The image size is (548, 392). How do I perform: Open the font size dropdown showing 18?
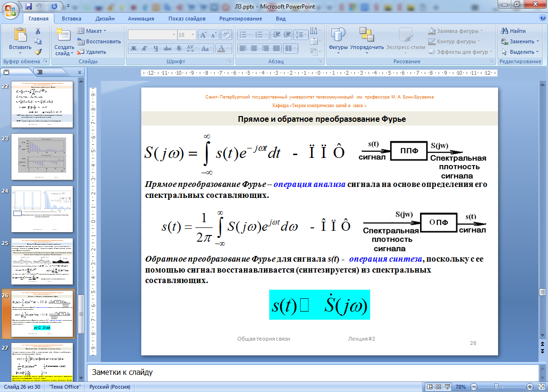coord(192,35)
